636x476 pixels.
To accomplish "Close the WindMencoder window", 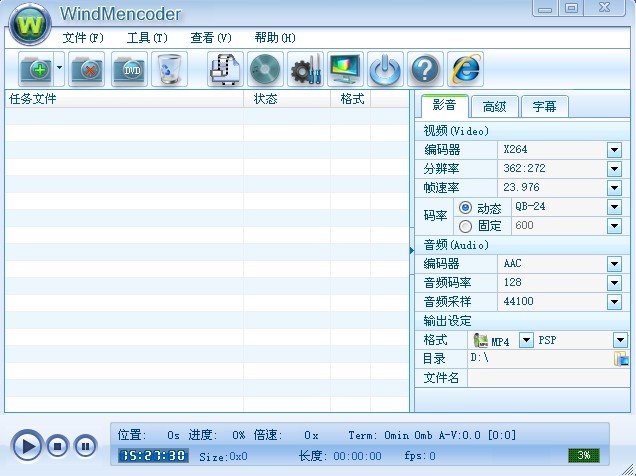I will point(604,8).
